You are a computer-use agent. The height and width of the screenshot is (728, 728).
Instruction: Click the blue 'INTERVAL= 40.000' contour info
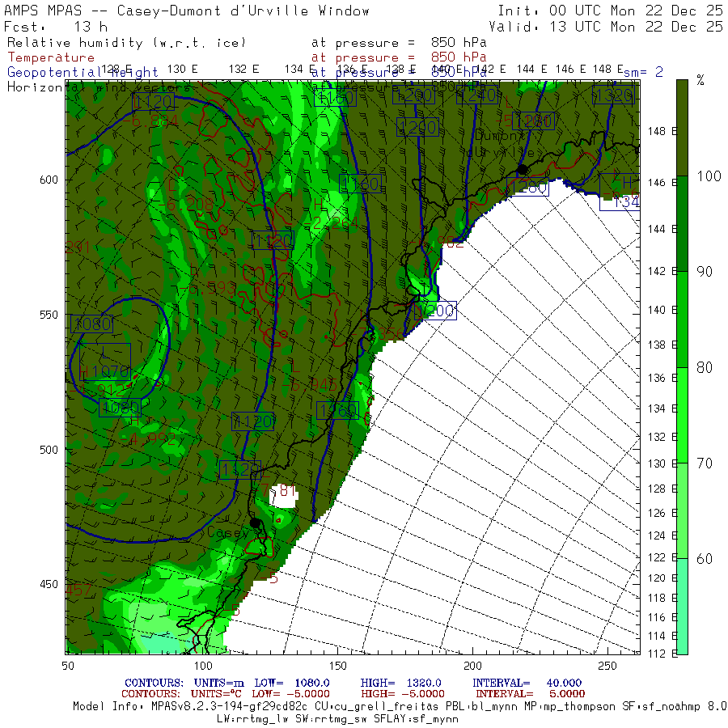click(527, 683)
